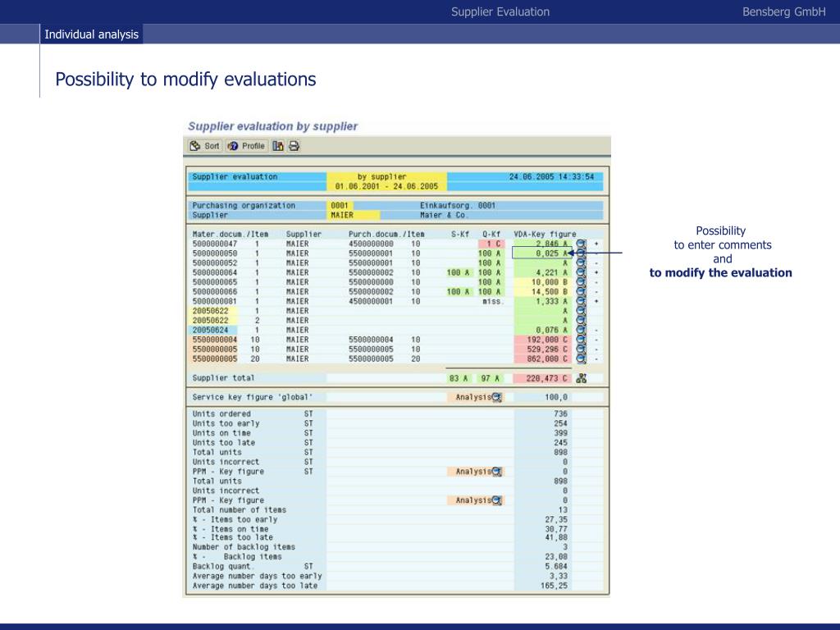This screenshot has width=840, height=630.
Task: Click the Service key figure value 100,0
Action: point(556,398)
